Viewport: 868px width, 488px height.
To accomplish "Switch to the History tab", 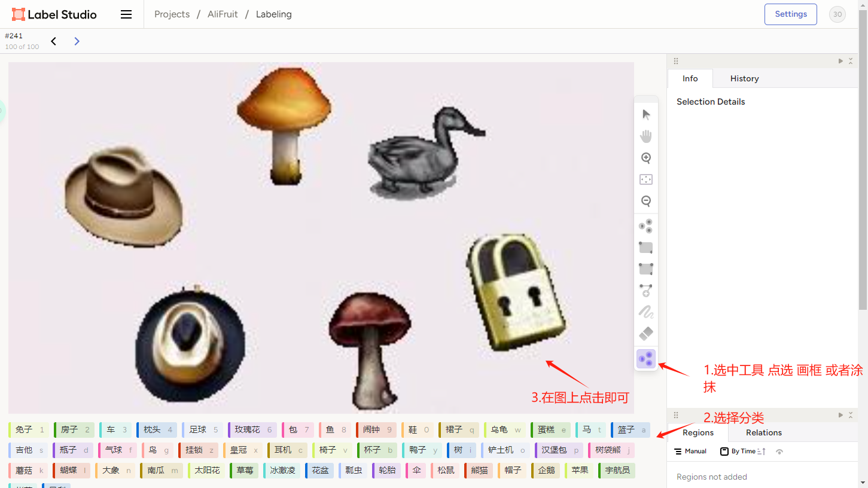I will (744, 78).
